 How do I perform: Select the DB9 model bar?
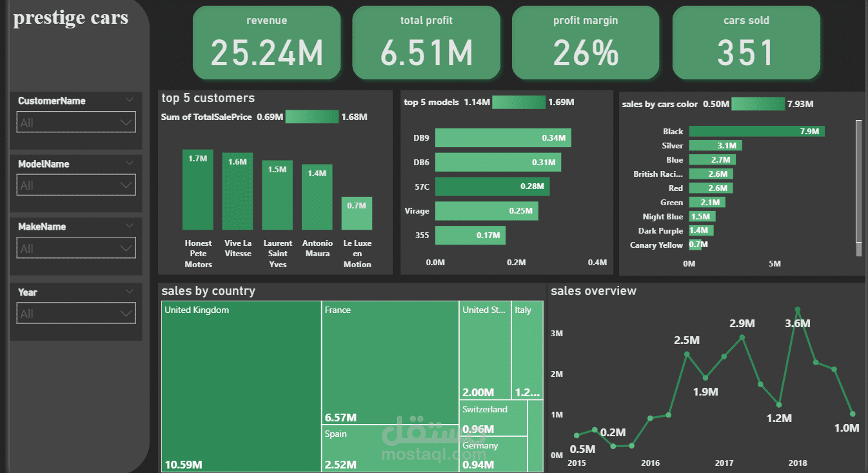pyautogui.click(x=503, y=138)
